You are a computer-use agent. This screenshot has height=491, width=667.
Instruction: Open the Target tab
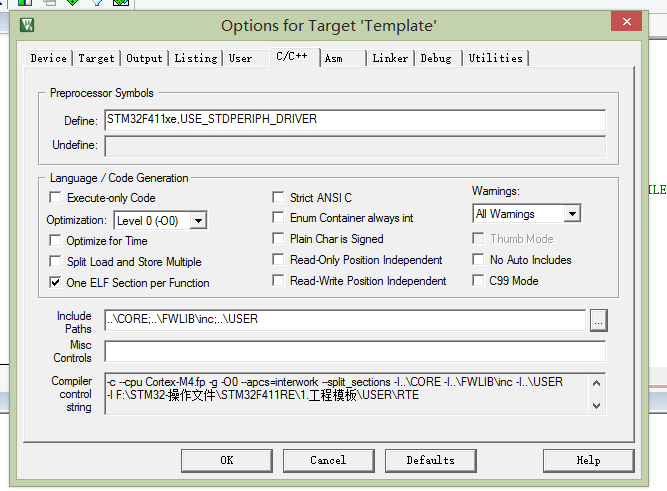coord(96,58)
